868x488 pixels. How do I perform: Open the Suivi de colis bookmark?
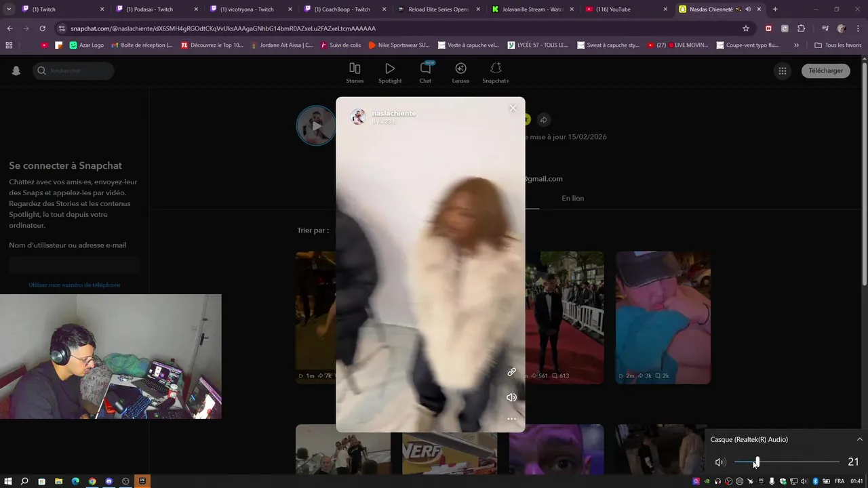coord(340,45)
